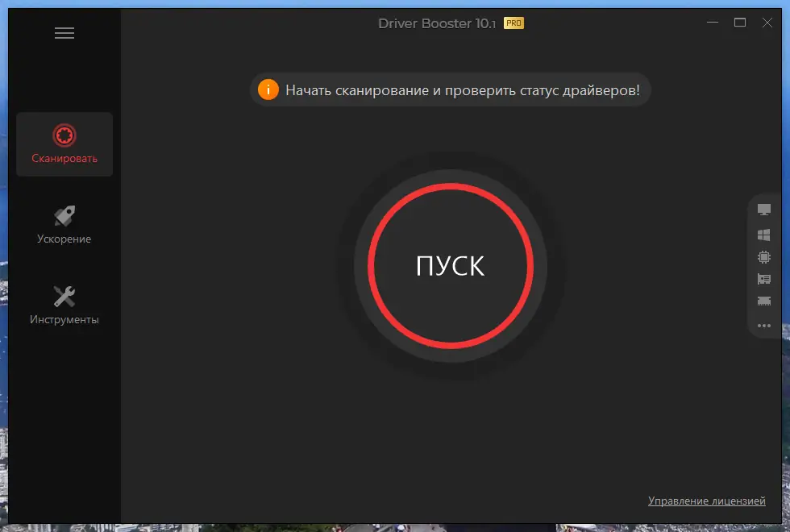The height and width of the screenshot is (532, 790).
Task: Maximize the Driver Booster window
Action: click(740, 23)
